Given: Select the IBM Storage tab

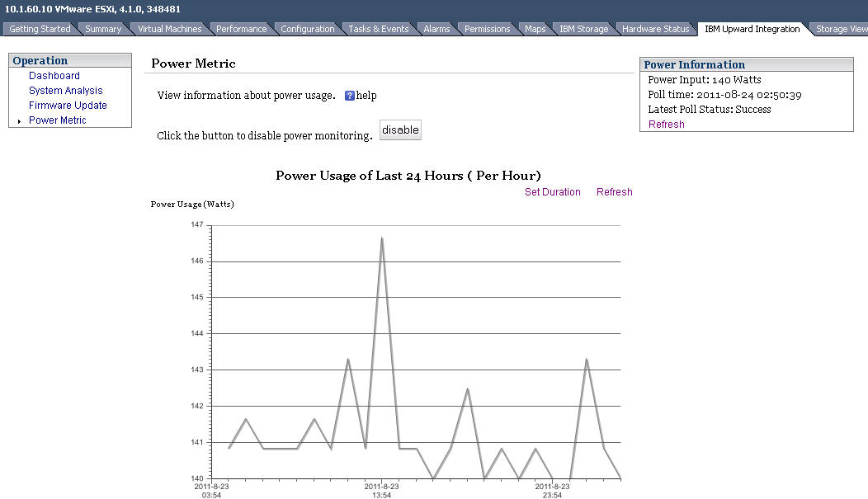Looking at the screenshot, I should coord(583,29).
